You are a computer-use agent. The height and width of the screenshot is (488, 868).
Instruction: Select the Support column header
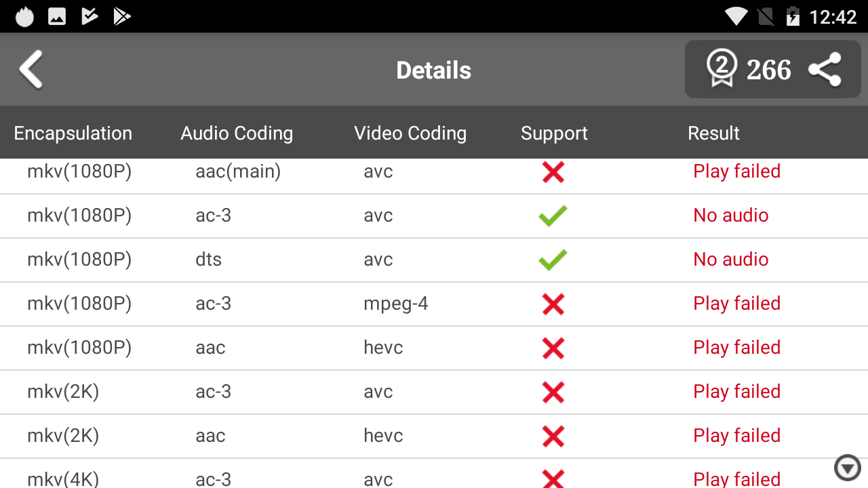click(x=554, y=134)
